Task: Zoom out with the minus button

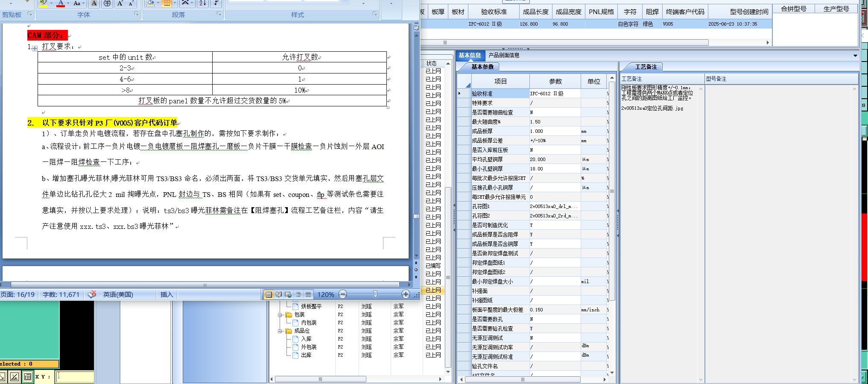Action: coord(342,294)
